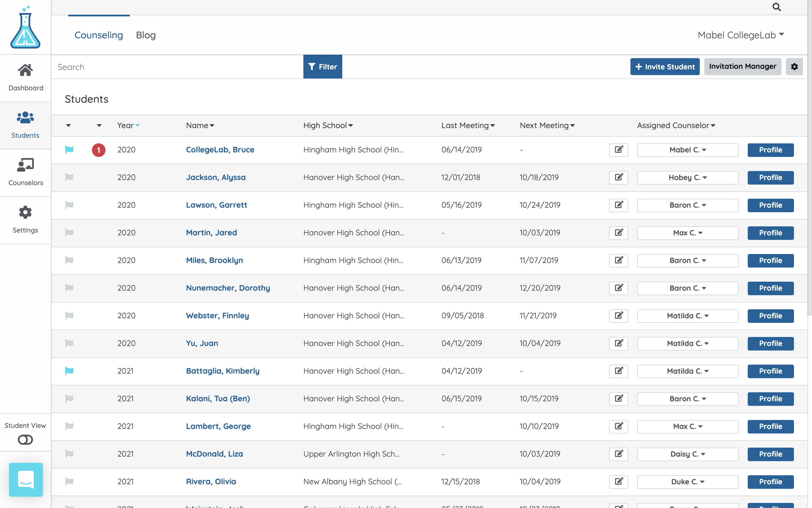The width and height of the screenshot is (812, 508).
Task: Flag student Martin, Jared
Action: click(69, 233)
